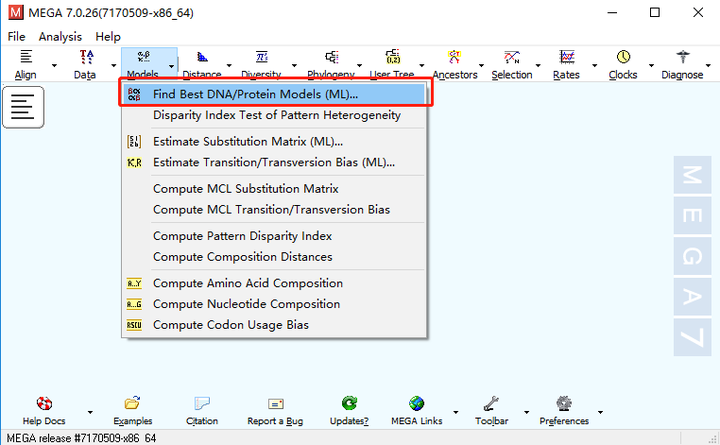Screen dimensions: 720x445
Task: Minimize the MEGA window
Action: (612, 12)
